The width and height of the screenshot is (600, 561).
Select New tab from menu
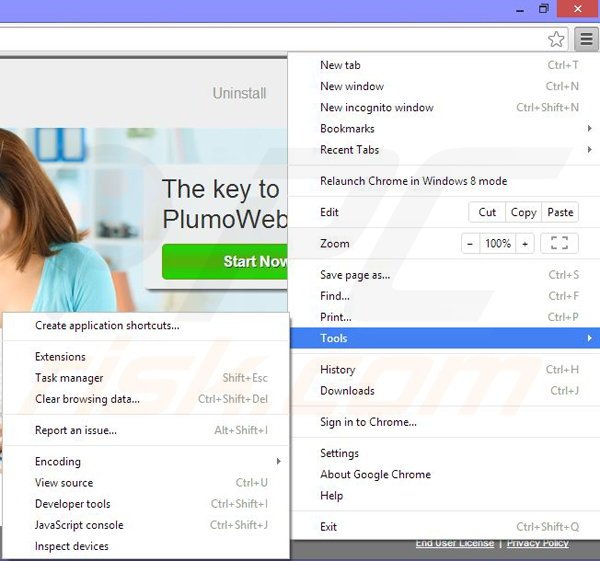coord(445,65)
